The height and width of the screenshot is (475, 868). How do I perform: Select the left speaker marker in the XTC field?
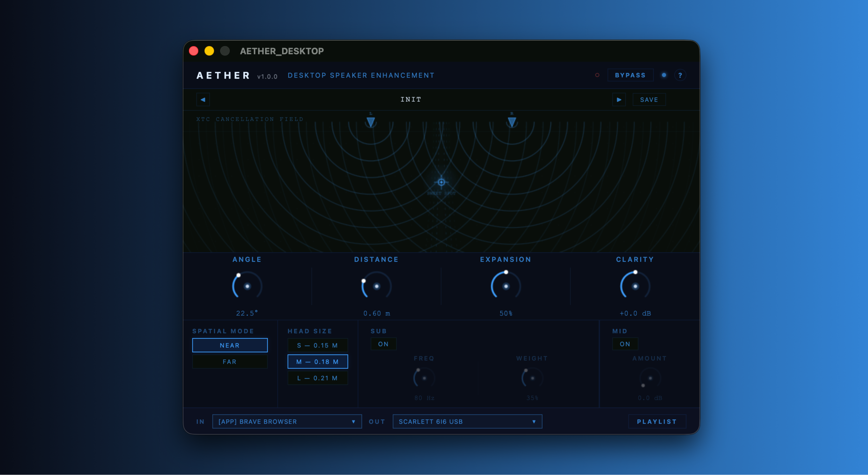click(371, 122)
